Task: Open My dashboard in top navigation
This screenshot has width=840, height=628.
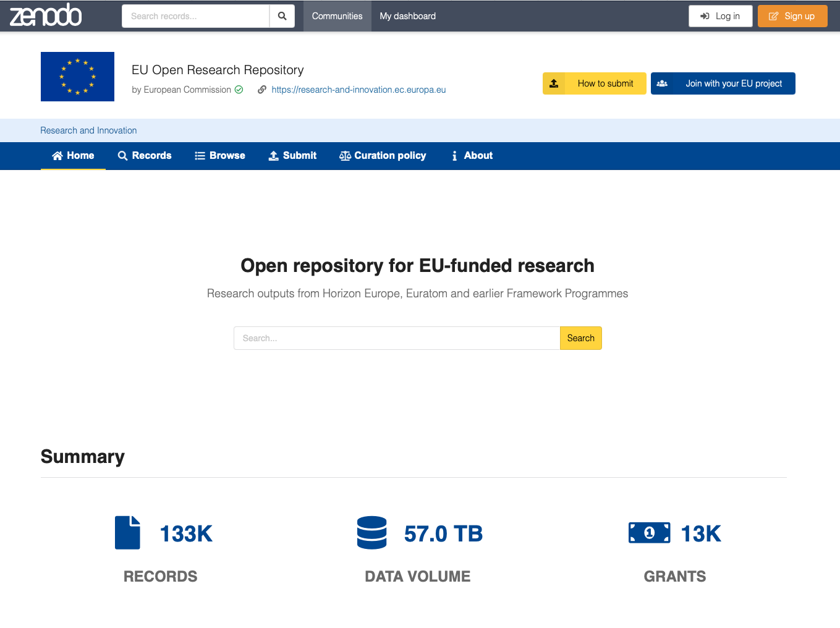Action: coord(407,16)
